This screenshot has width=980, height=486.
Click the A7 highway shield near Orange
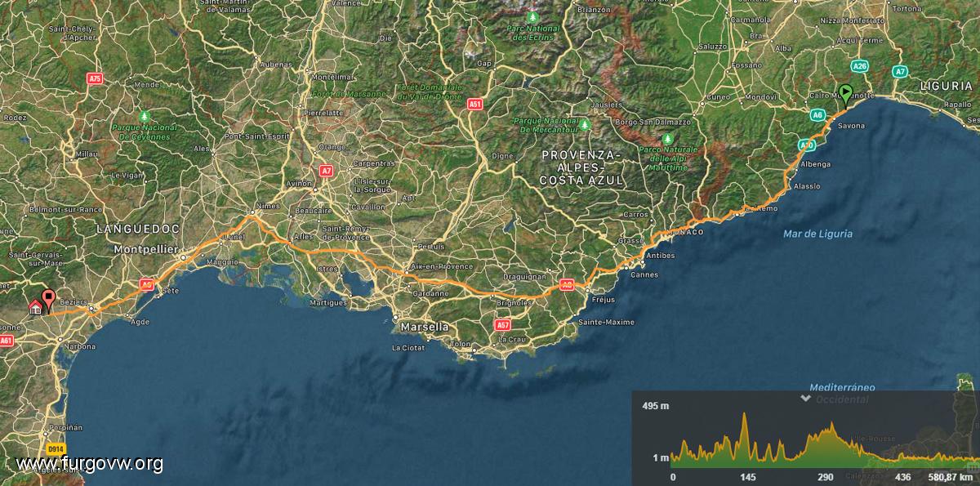pos(327,171)
